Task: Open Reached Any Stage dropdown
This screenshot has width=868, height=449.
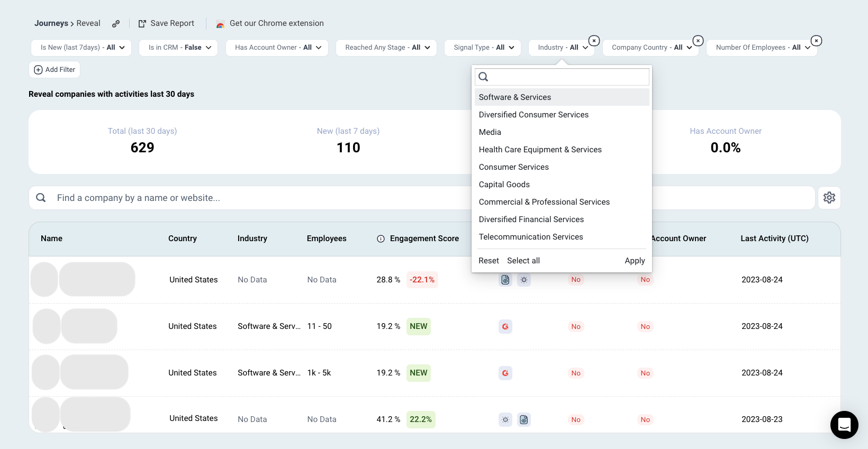Action: pyautogui.click(x=386, y=48)
